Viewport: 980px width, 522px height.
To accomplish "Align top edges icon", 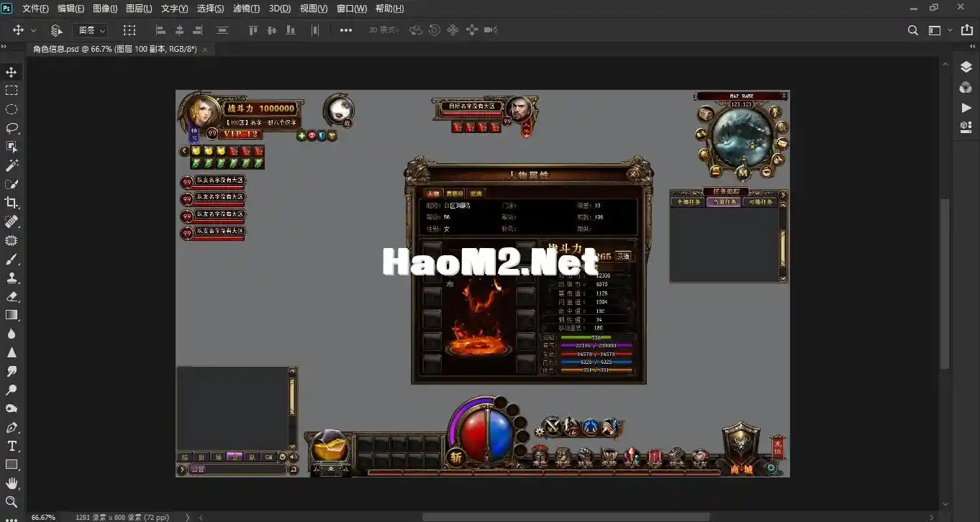I will (x=253, y=30).
